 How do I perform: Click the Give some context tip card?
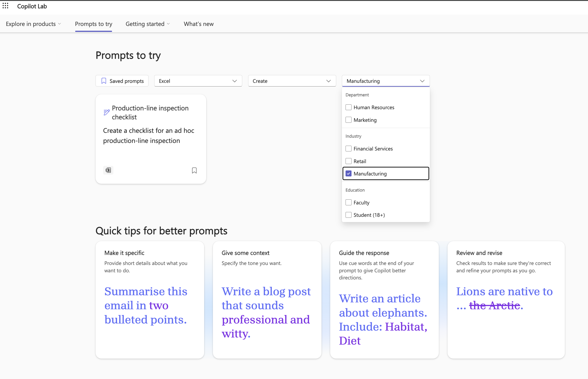[267, 300]
